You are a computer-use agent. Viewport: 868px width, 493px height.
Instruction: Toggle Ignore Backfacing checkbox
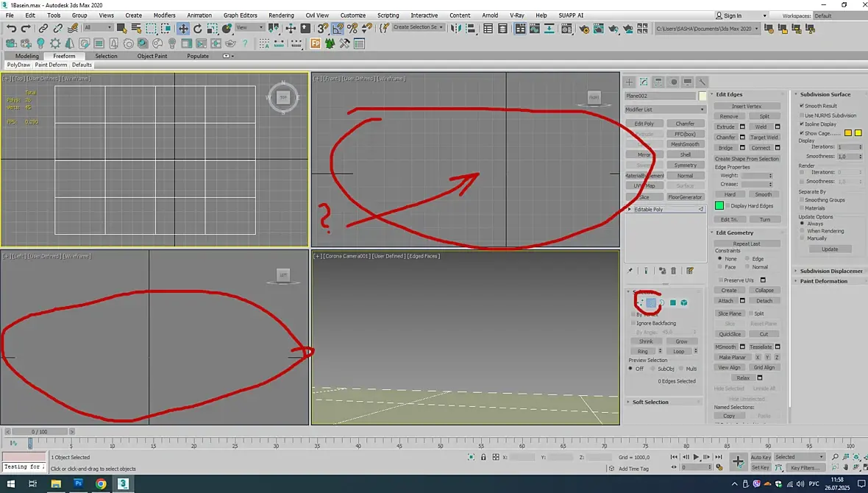pyautogui.click(x=634, y=323)
